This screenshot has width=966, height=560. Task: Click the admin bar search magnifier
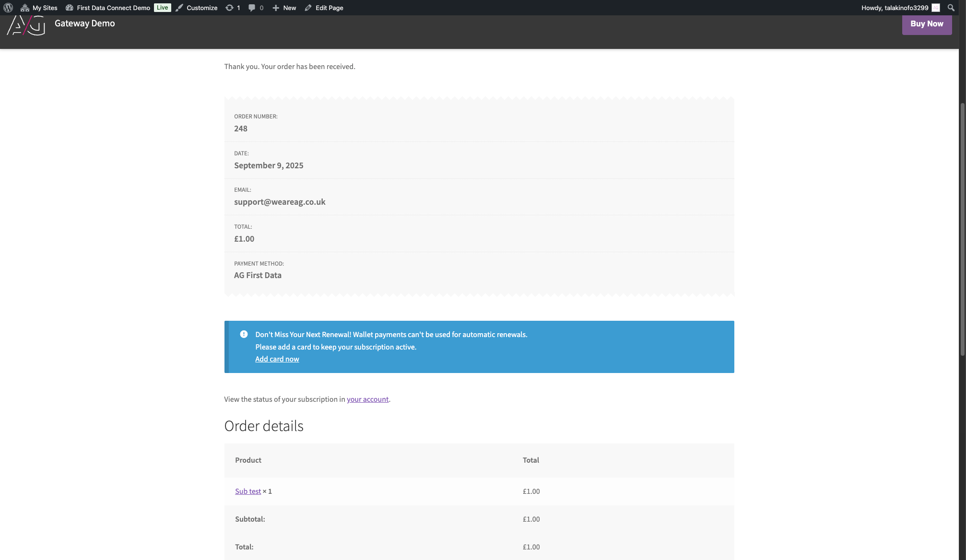click(x=951, y=8)
